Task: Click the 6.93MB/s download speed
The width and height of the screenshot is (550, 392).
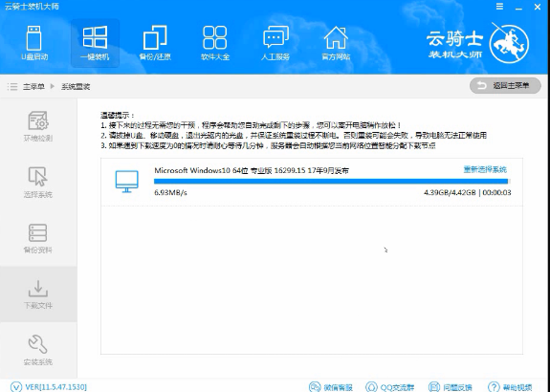Action: [170, 192]
